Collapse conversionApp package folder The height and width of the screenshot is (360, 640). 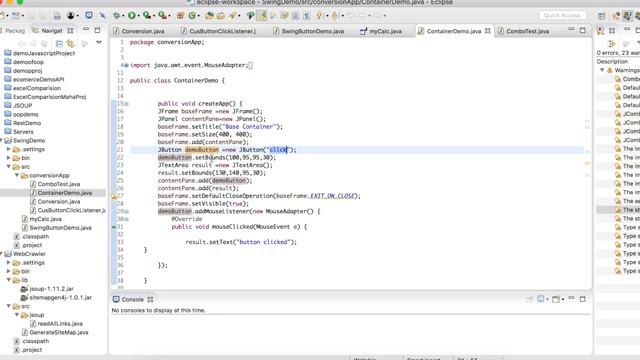[x=17, y=176]
